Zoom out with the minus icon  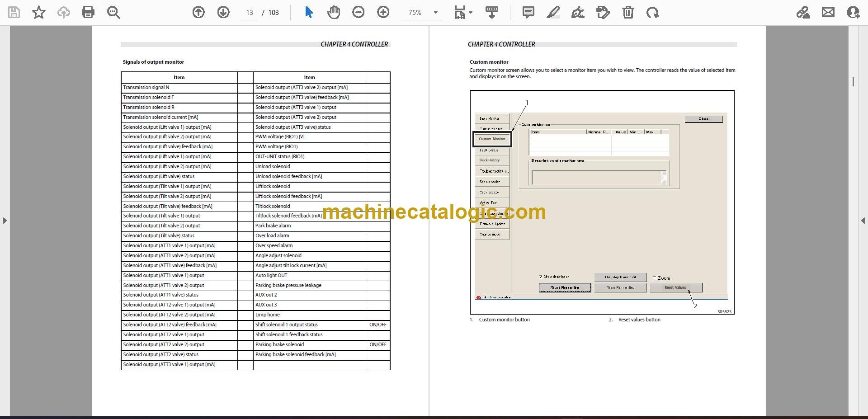tap(359, 12)
